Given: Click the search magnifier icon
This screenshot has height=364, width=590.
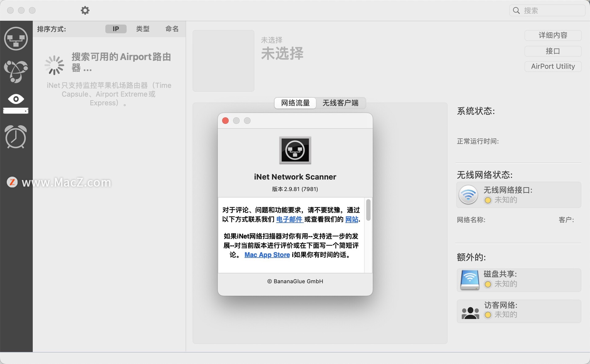Looking at the screenshot, I should point(517,10).
